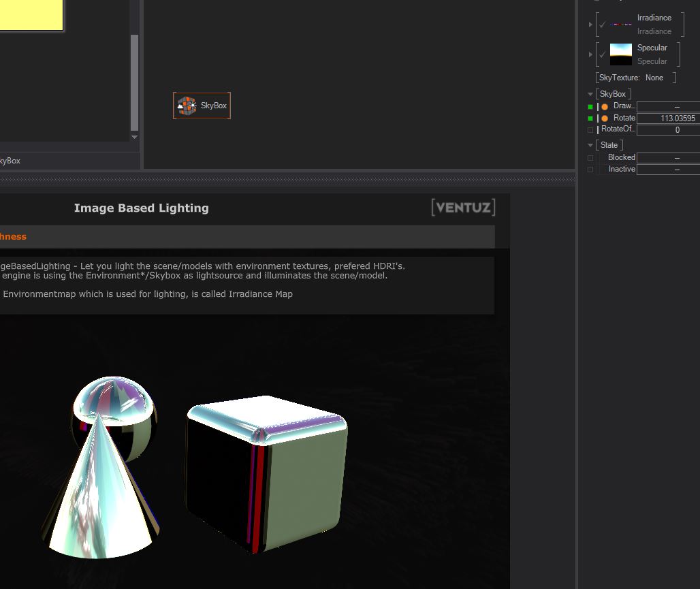Open the SkyTexture None selector
Image resolution: width=700 pixels, height=589 pixels.
click(654, 78)
